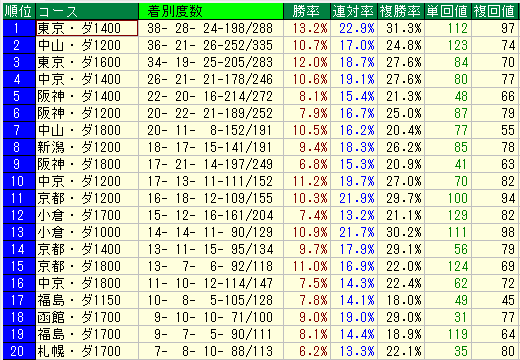Select the 京都・ダ1400 course cell
The image size is (520, 360).
87,249
